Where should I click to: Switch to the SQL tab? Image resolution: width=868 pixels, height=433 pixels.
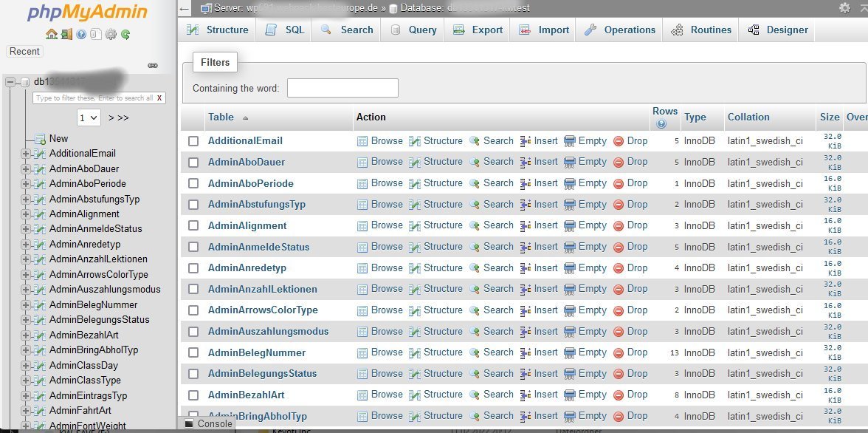pos(284,30)
